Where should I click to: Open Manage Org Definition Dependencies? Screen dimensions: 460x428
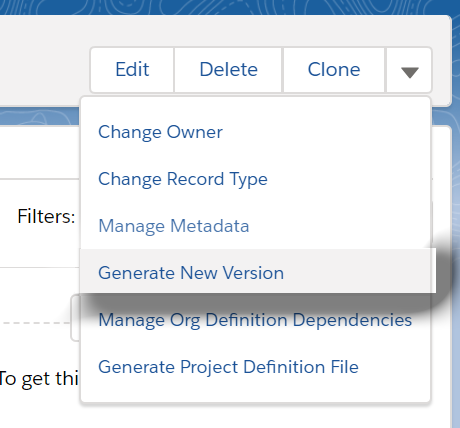tap(255, 320)
